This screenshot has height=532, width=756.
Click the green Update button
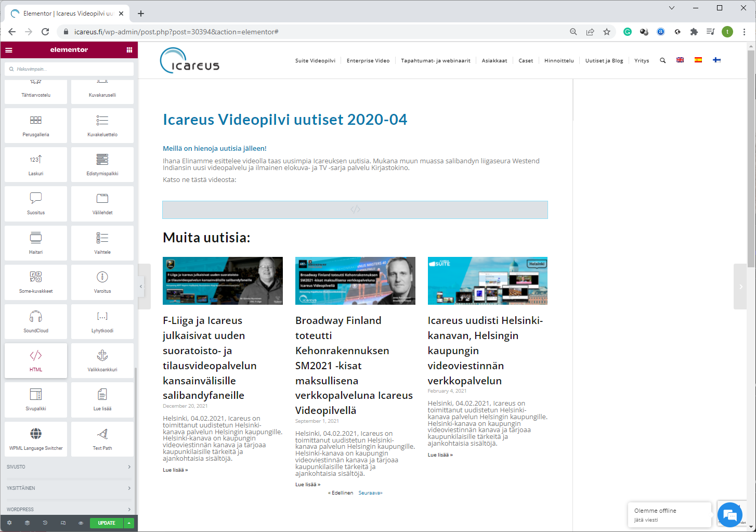coord(107,523)
